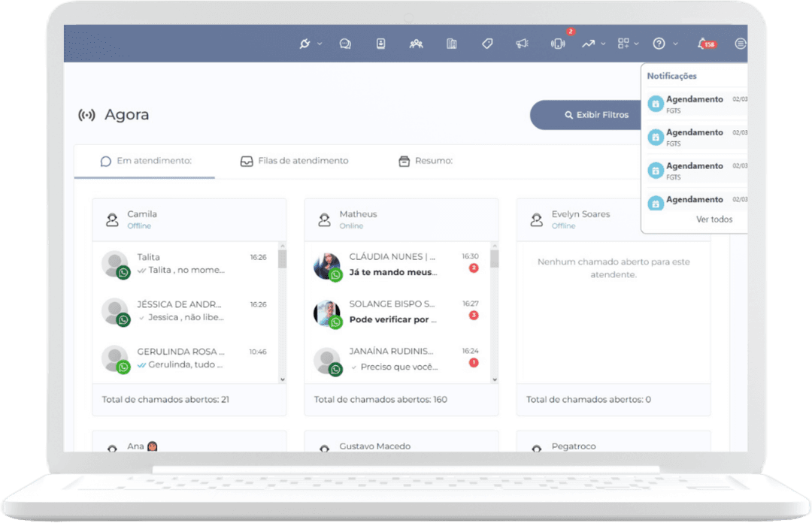Viewport: 812px width, 523px height.
Task: Click Ver todos in notifications panel
Action: click(714, 219)
